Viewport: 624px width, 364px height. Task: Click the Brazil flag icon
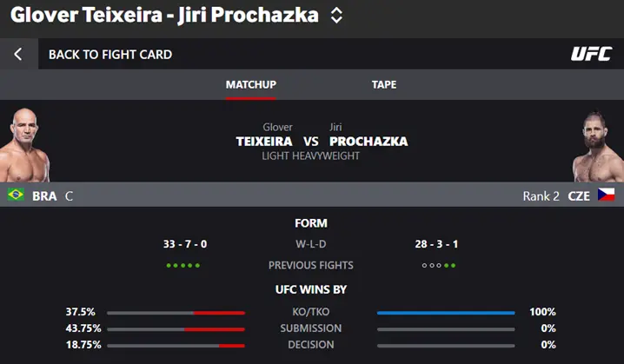(x=16, y=195)
